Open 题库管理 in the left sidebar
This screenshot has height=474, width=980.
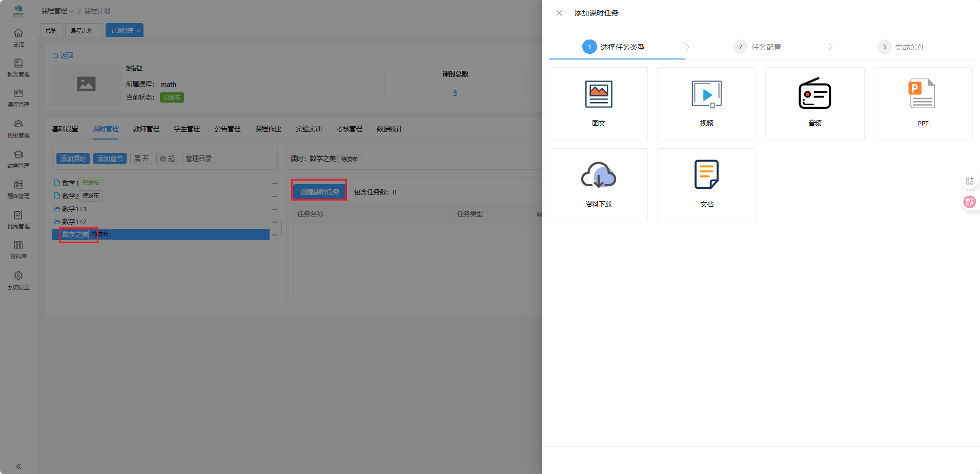[18, 189]
